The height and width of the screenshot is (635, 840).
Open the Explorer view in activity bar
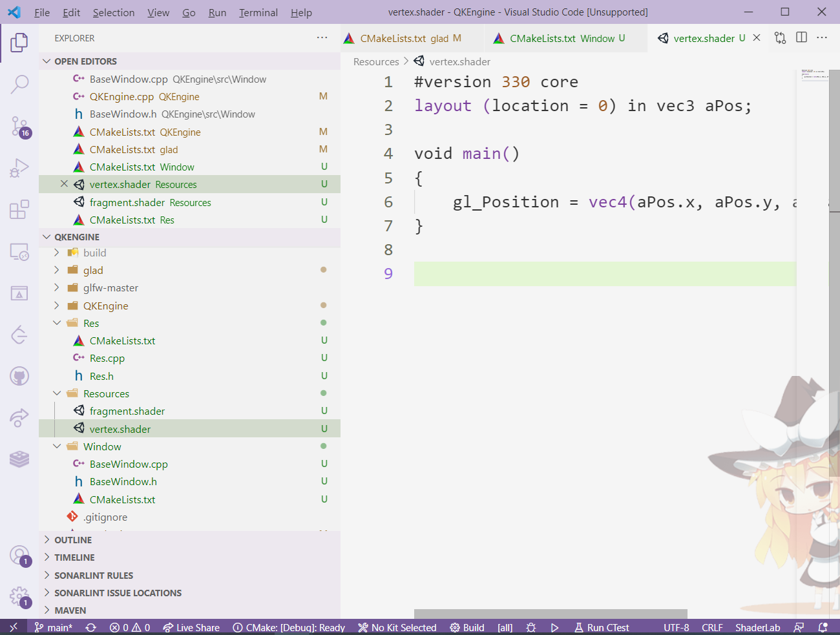(x=19, y=43)
